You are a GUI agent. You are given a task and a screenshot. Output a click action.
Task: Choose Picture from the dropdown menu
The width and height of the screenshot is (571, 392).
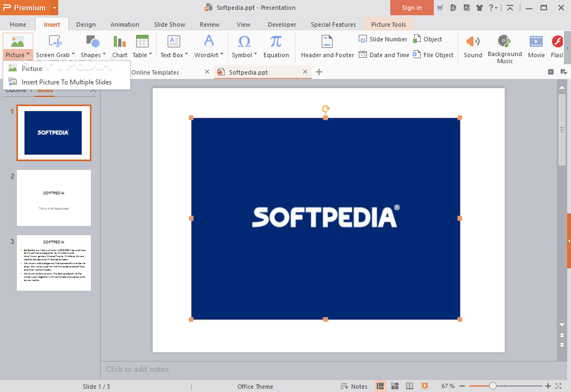[66, 68]
